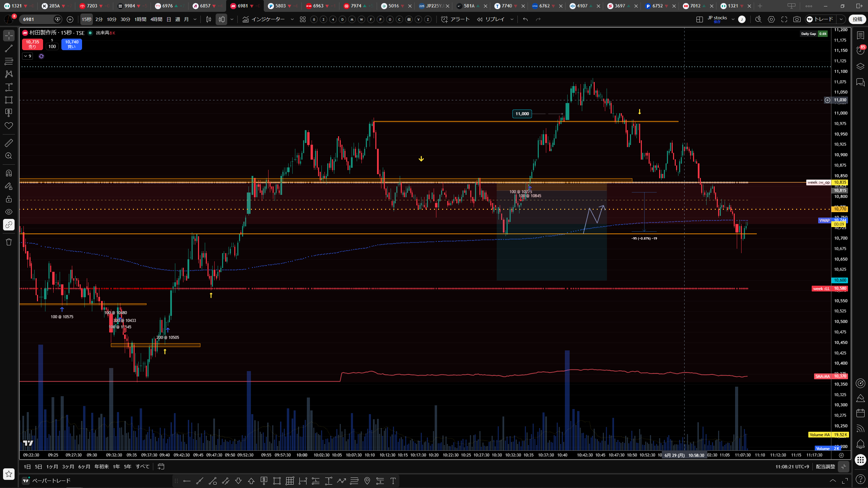Switch to the 7203 symbol tab
This screenshot has width=868, height=488.
(x=92, y=6)
